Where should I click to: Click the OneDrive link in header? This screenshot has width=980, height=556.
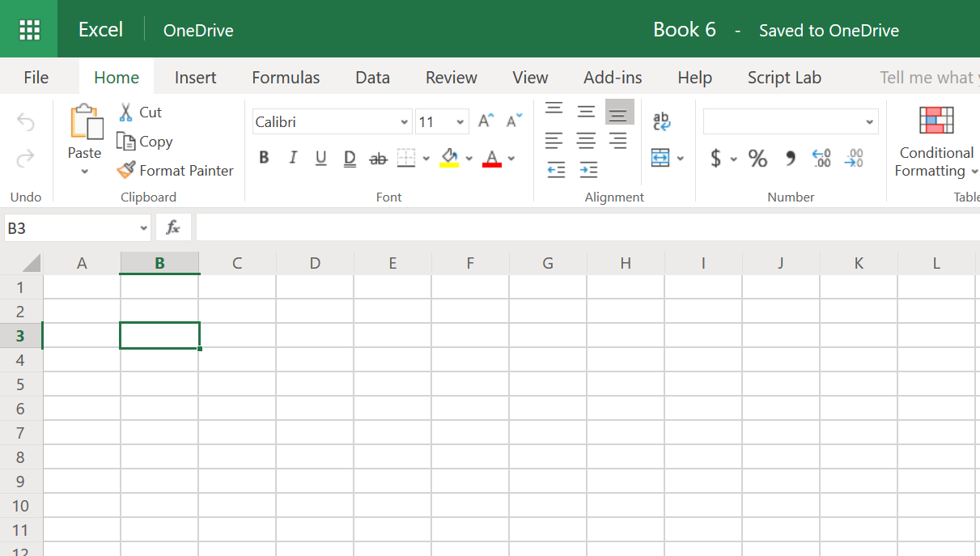tap(198, 31)
